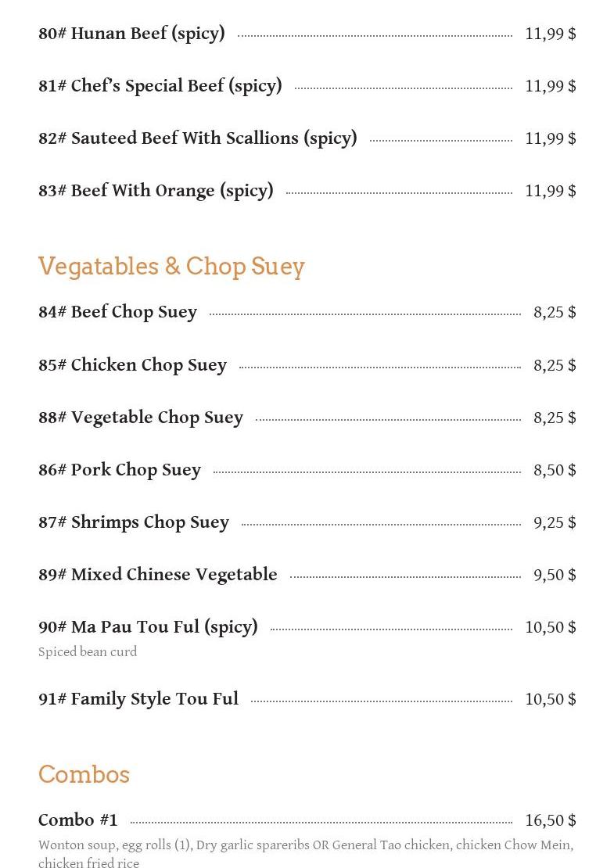Click Ma Pau Tou Ful (spicy)

pyautogui.click(x=148, y=627)
